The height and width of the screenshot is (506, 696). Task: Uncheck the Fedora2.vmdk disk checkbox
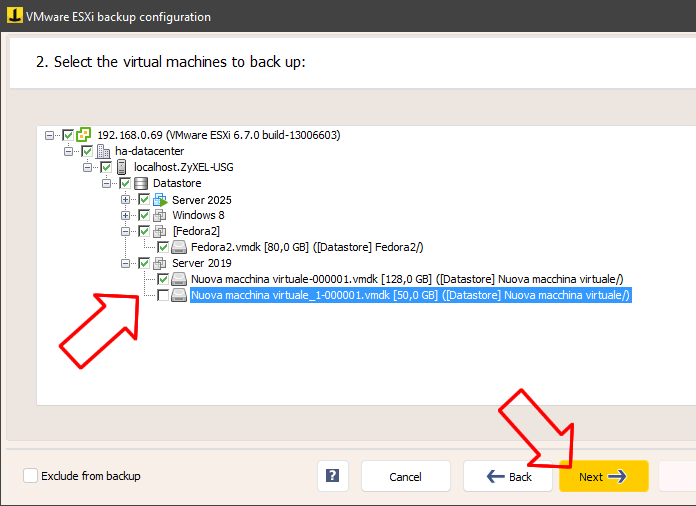163,247
